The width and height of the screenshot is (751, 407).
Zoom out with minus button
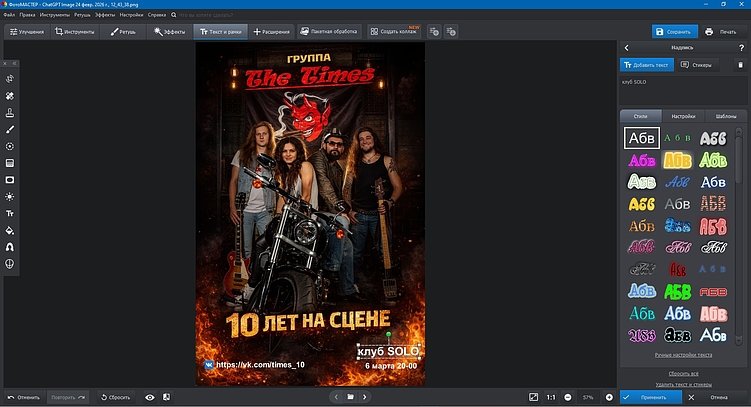click(x=568, y=397)
